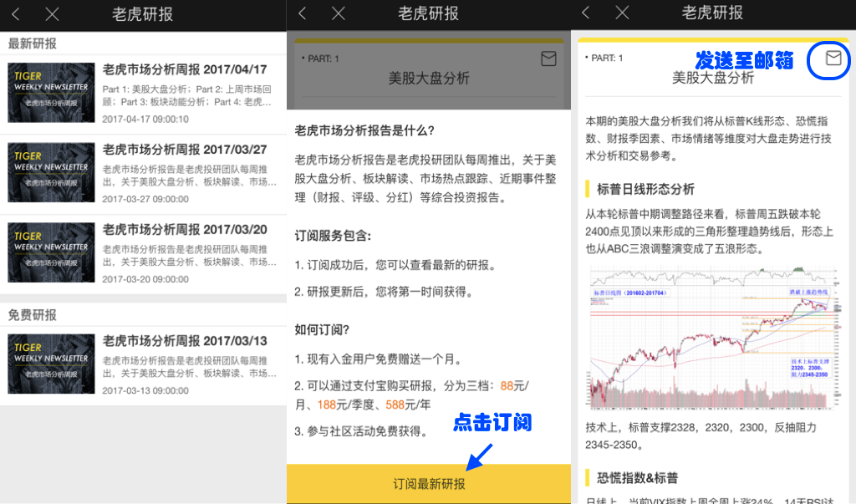Image resolution: width=856 pixels, height=504 pixels.
Task: Tap the back arrow in the left report list screen
Action: point(17,14)
